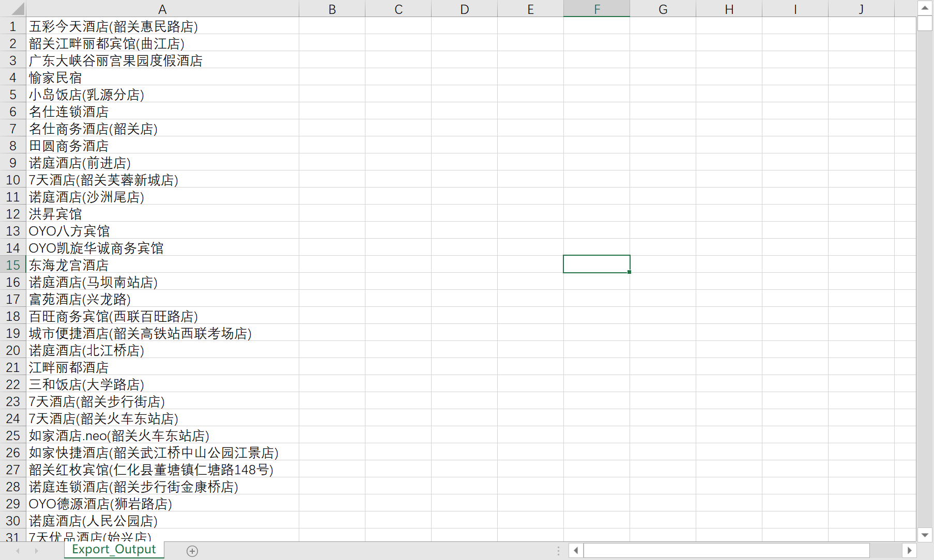Select cell with 7天酒店(韶关步行街店)

[162, 401]
